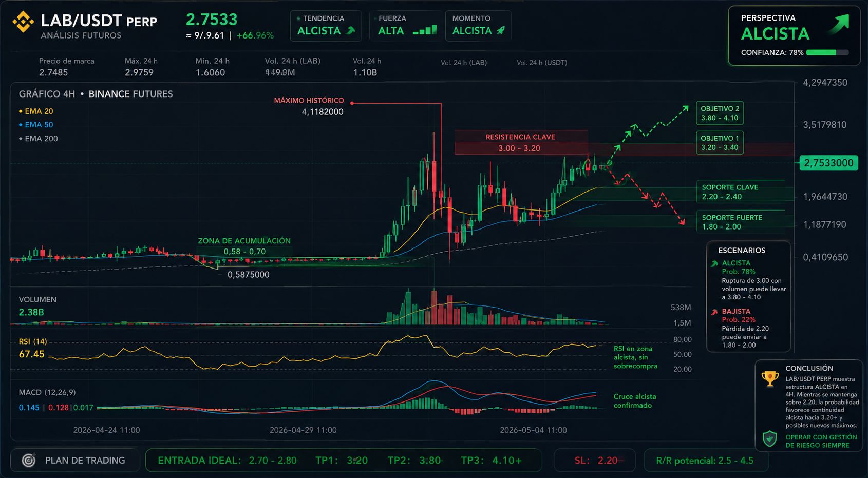Click the SOPORTE FUERTE 1.80 - 2.00 label
The image size is (868, 478).
(x=731, y=222)
